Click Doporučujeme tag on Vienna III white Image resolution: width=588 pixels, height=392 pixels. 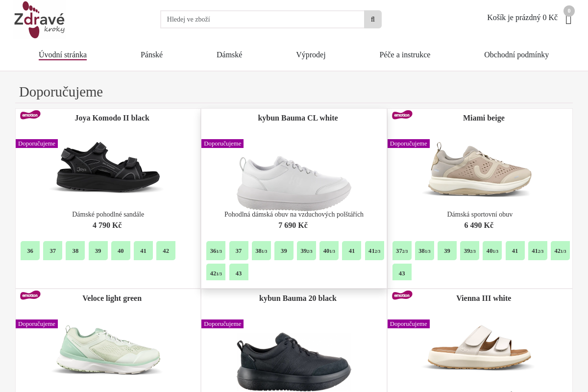[x=409, y=324]
